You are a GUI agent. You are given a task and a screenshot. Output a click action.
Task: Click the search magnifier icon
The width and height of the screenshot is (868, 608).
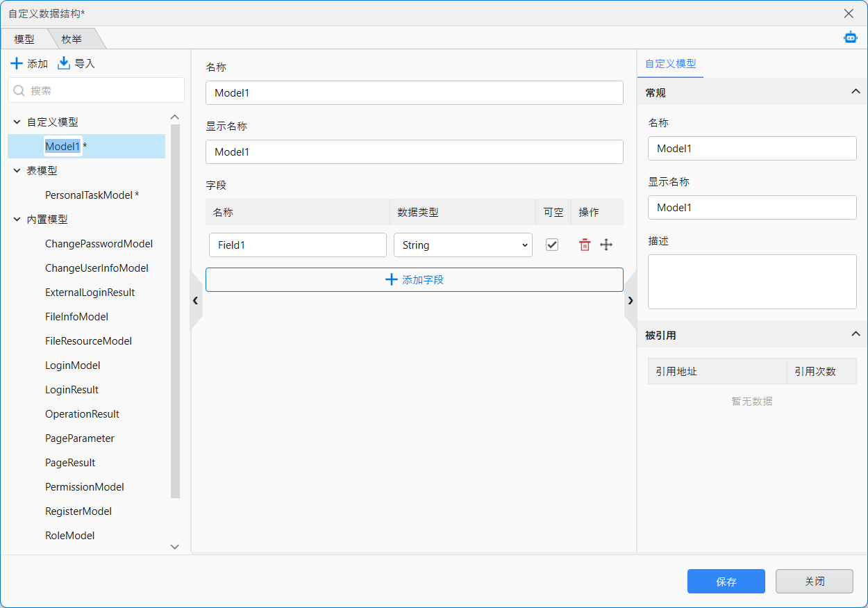(19, 90)
